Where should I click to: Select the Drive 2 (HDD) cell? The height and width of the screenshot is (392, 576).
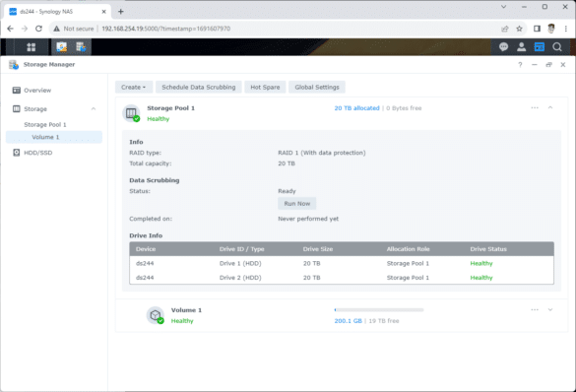[x=240, y=278]
